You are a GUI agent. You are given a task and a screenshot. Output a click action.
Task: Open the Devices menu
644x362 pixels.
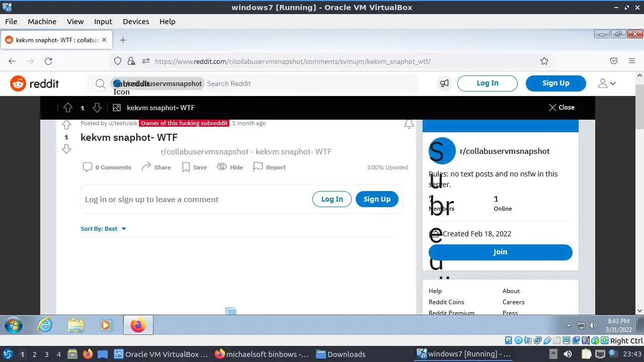tap(136, 22)
